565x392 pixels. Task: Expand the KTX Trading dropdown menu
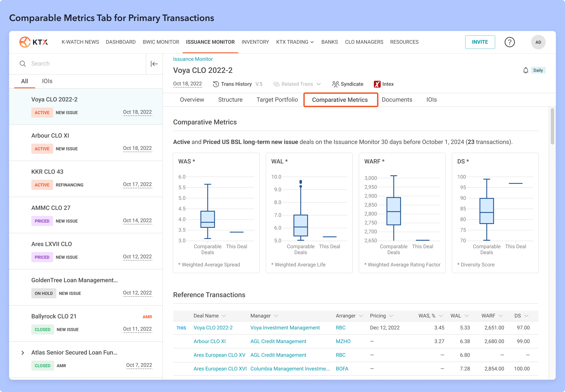[295, 42]
